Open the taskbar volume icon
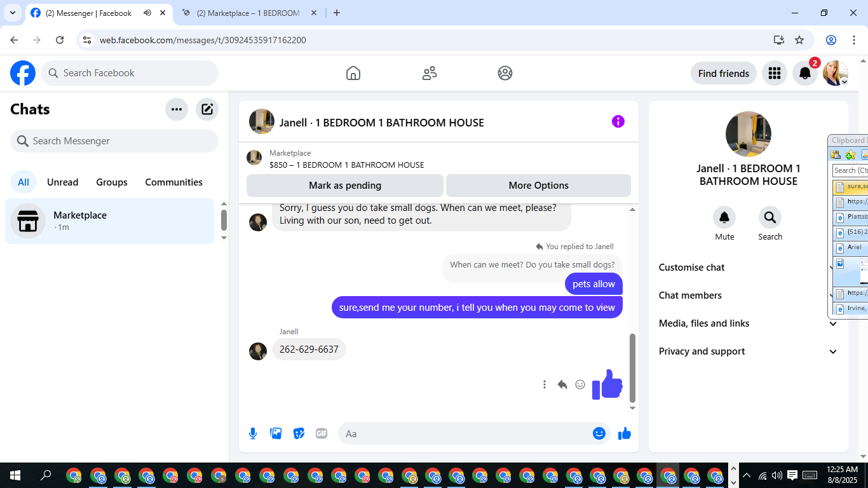This screenshot has width=868, height=488. click(776, 475)
